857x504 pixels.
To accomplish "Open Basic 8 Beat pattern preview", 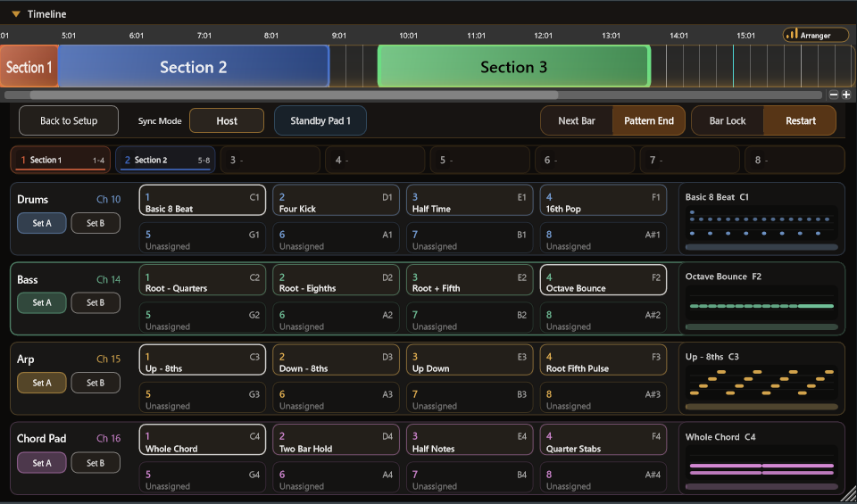I will tap(761, 219).
